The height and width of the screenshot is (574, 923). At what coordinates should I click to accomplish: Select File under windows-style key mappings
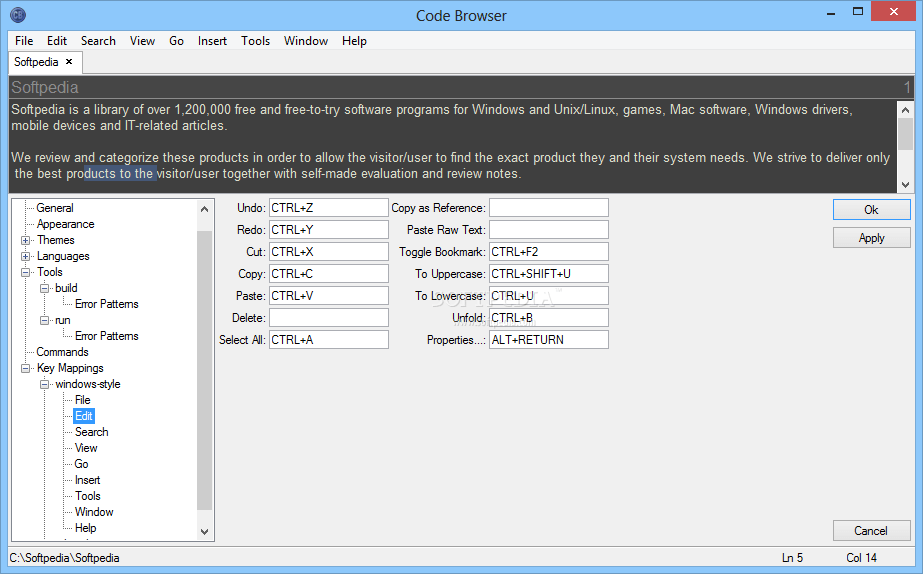(82, 400)
